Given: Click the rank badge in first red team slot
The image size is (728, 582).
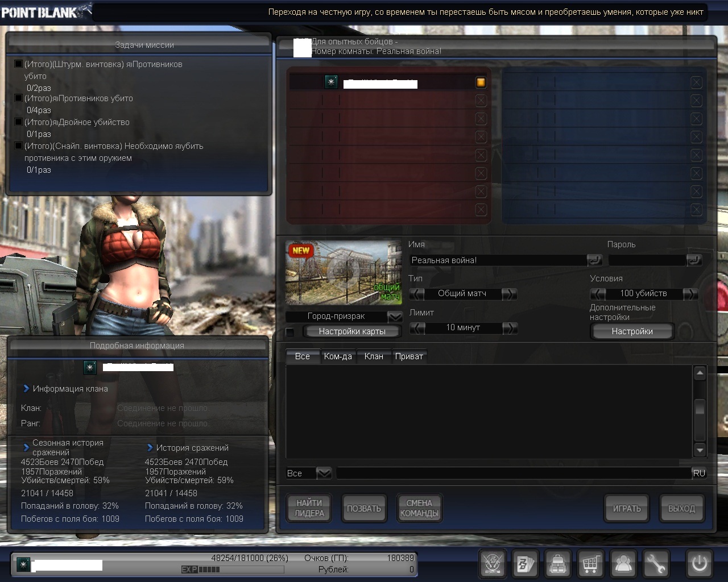Looking at the screenshot, I should (x=331, y=82).
